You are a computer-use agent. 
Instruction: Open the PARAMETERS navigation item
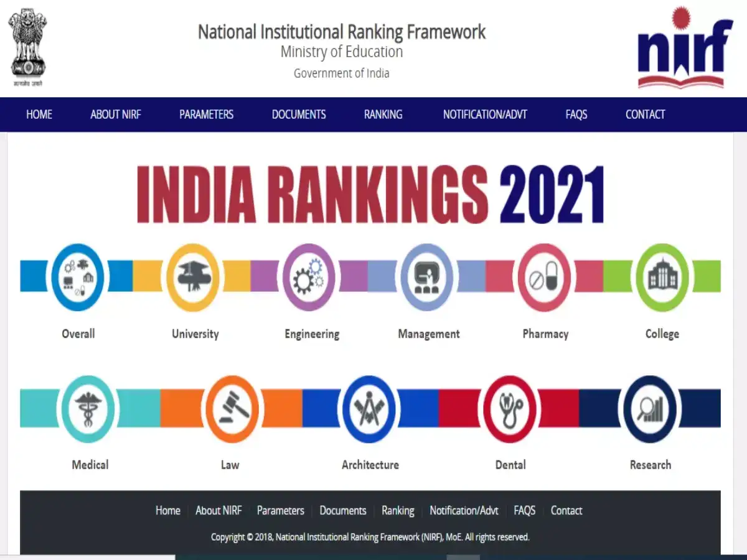click(x=206, y=114)
